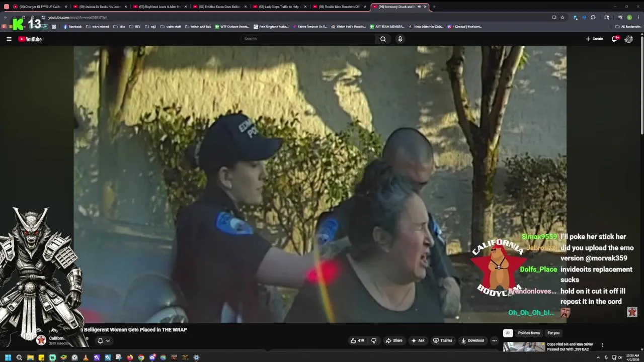Open the Windows Start menu
The width and height of the screenshot is (644, 362).
click(x=8, y=357)
